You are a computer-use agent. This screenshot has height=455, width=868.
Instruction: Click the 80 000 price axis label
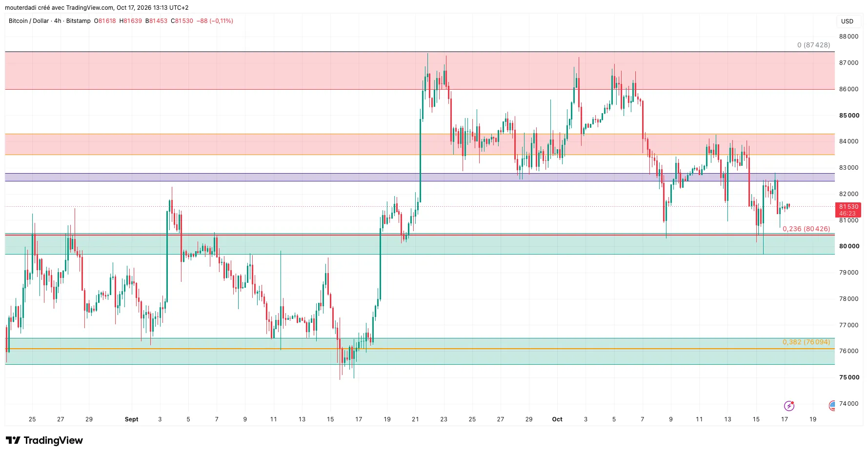(x=849, y=246)
